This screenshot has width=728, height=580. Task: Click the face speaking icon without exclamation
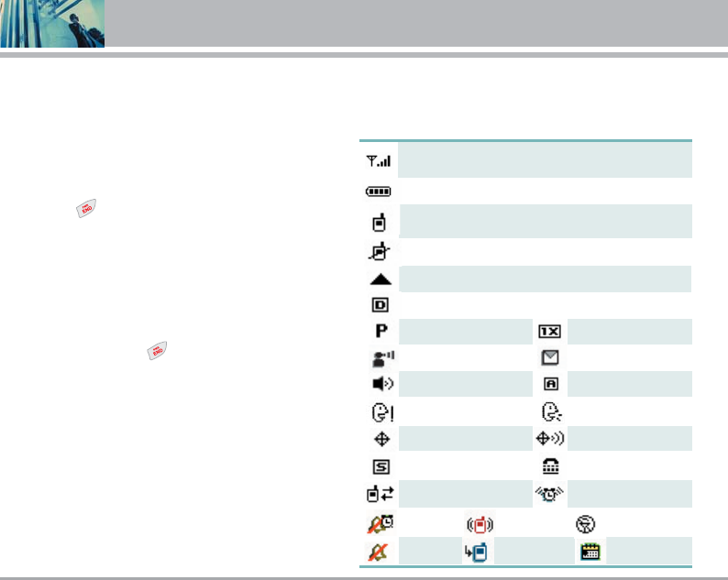point(552,411)
